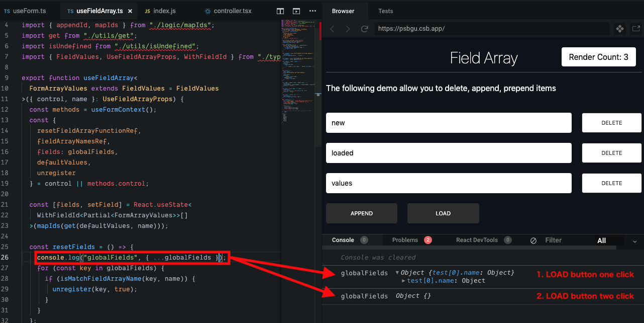Click the APPEND button

[361, 213]
